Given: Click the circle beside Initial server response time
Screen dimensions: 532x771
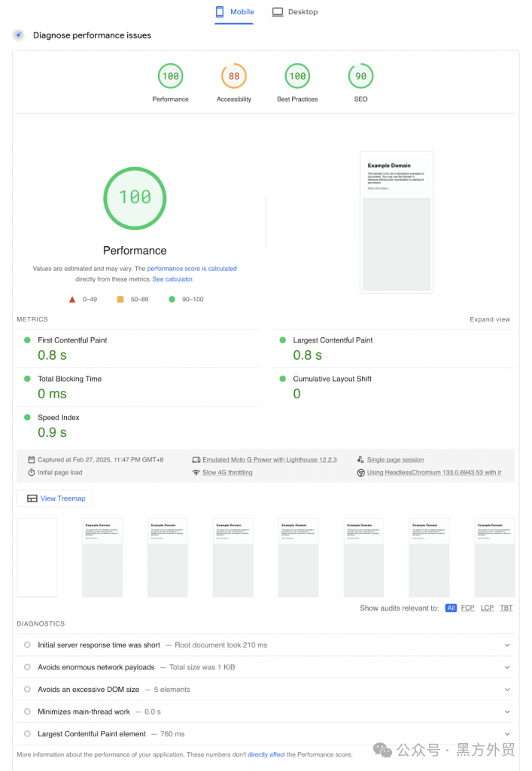Looking at the screenshot, I should click(x=27, y=645).
